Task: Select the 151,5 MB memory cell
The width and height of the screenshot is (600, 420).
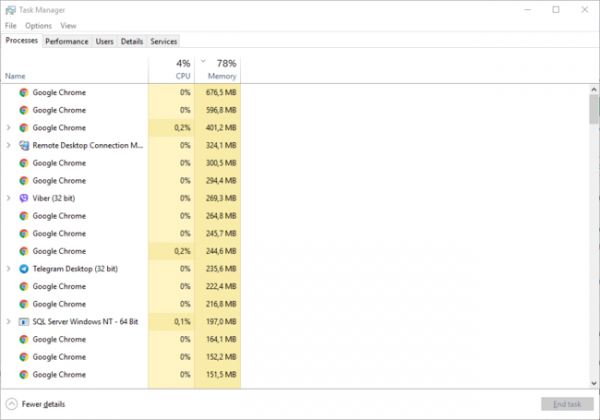Action: 218,374
